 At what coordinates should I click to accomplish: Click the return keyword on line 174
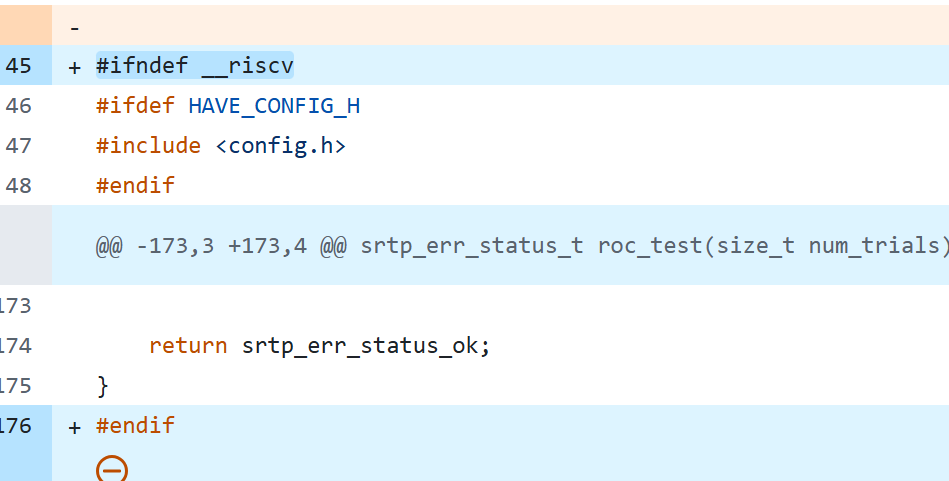188,346
